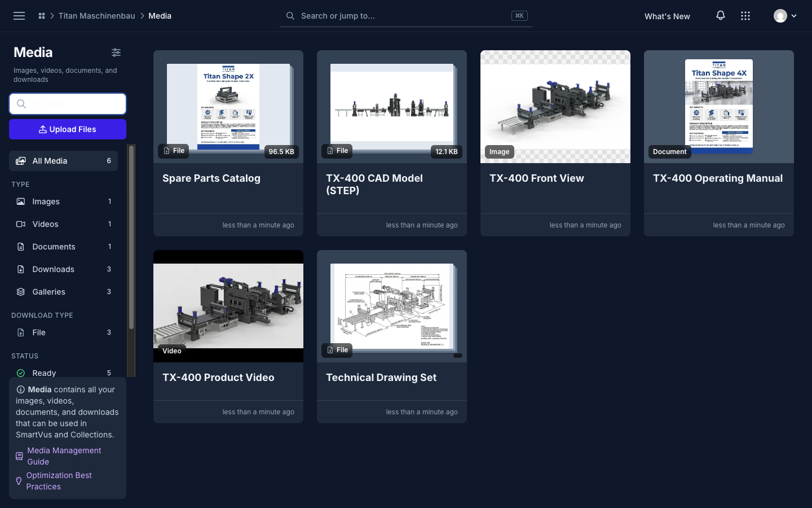Click the workspace grid icon in breadcrumb

click(x=42, y=16)
